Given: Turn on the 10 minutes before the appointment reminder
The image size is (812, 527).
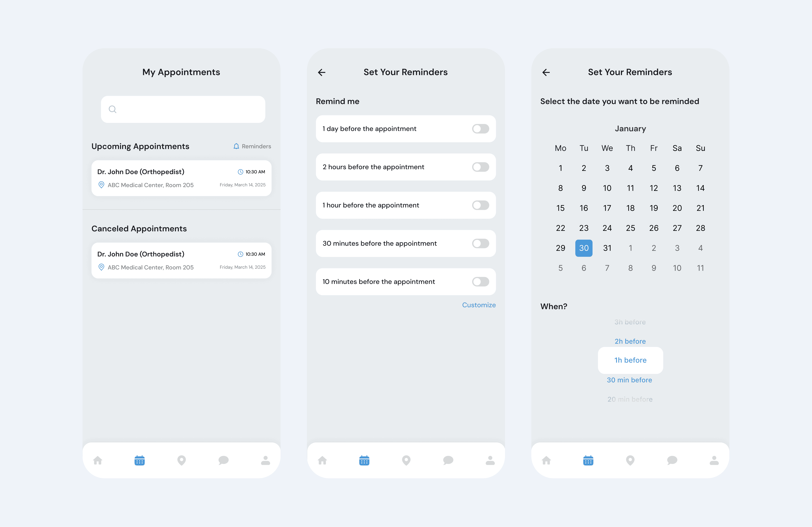Looking at the screenshot, I should click(x=480, y=282).
